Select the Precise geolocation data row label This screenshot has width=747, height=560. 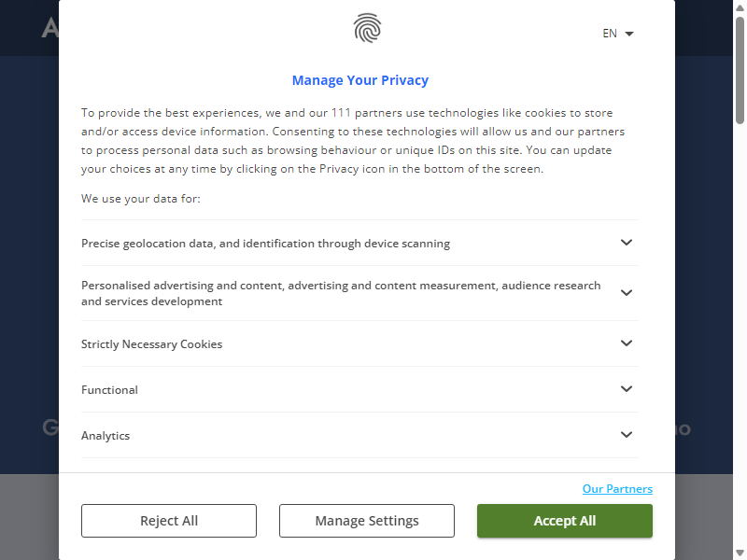[x=265, y=244]
